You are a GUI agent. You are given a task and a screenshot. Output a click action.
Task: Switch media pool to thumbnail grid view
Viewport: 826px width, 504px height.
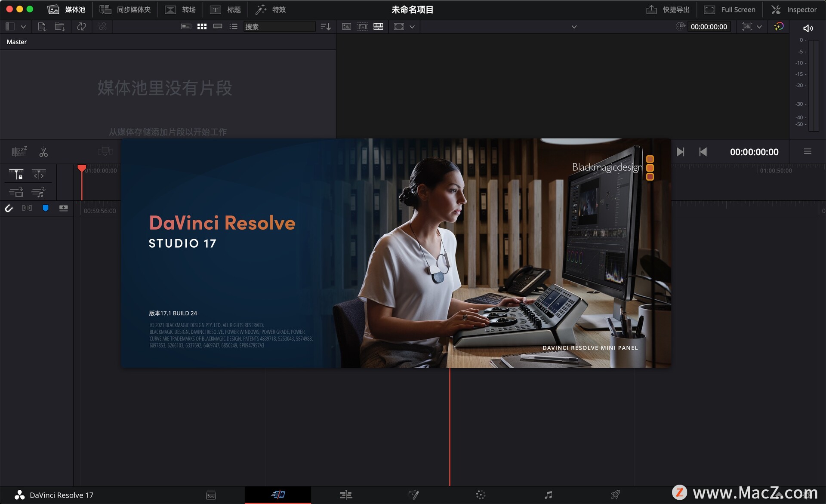[x=202, y=27]
